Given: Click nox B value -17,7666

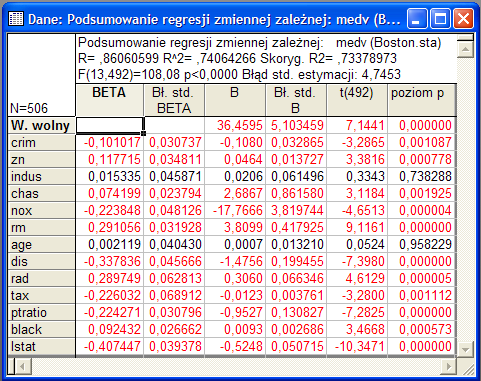Looking at the screenshot, I should tap(235, 211).
